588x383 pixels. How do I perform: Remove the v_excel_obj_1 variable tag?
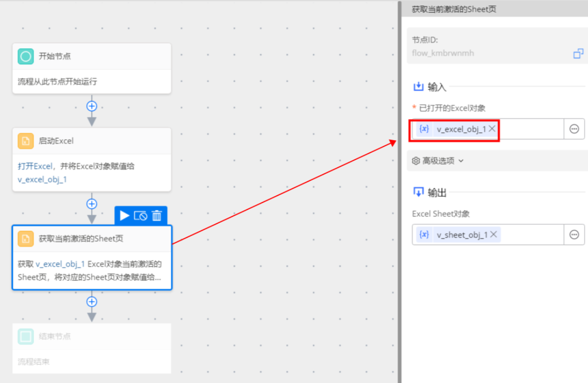click(x=492, y=128)
